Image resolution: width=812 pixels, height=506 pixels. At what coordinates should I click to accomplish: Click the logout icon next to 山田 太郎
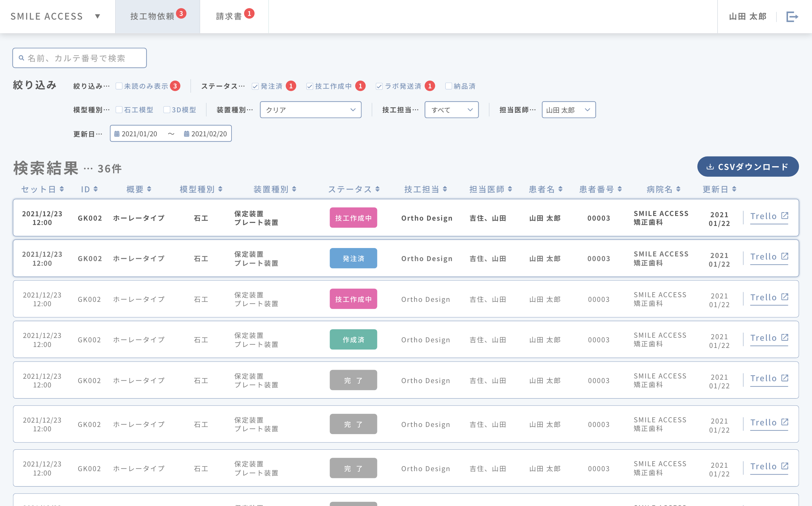pyautogui.click(x=792, y=16)
